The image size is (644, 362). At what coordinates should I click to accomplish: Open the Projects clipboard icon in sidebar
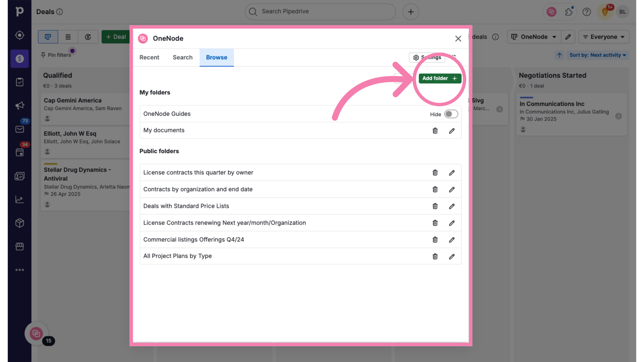19,82
